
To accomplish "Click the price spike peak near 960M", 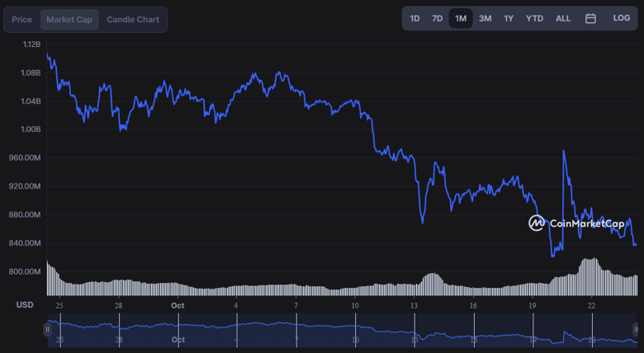I will pyautogui.click(x=563, y=151).
